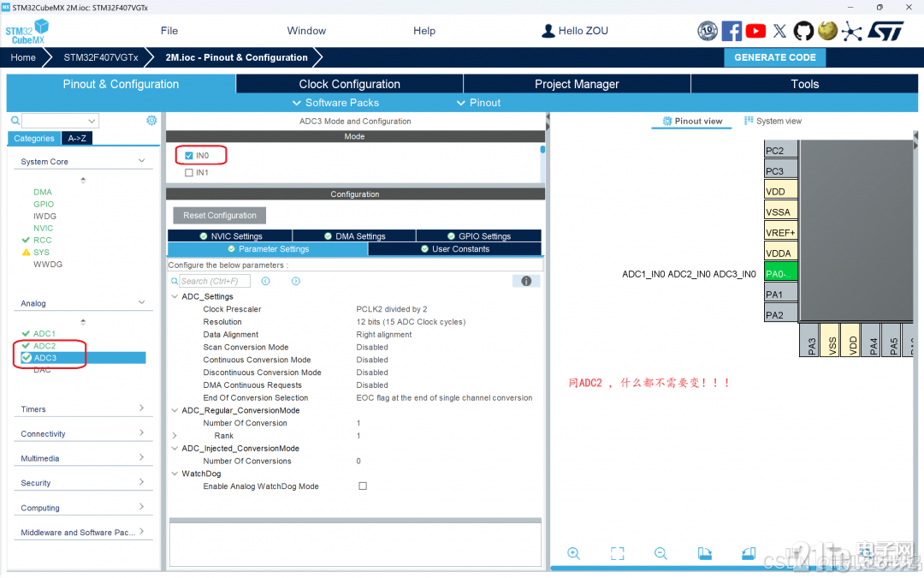Screen dimensions: 924x578
Task: Click the green check icon beside ADC1
Action: [x=26, y=334]
